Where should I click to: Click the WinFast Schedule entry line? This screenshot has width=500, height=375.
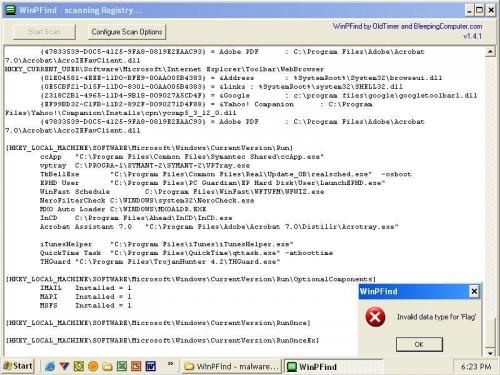coord(182,192)
